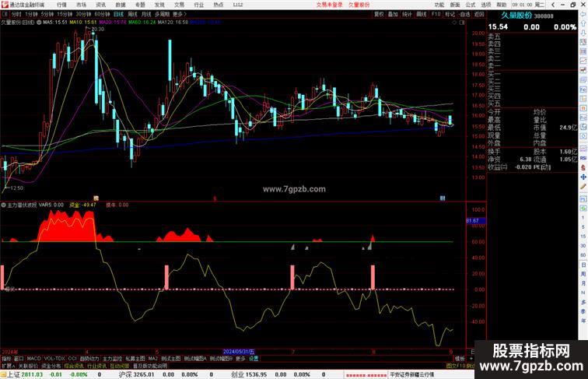This screenshot has width=588, height=379.
Task: Click the 复权 toolbar button
Action: (379, 14)
